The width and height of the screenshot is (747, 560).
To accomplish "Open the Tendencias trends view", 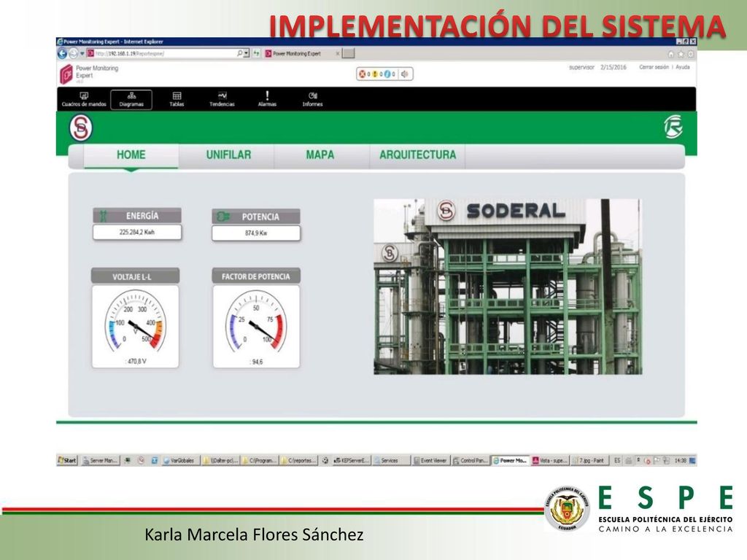I will 222,99.
